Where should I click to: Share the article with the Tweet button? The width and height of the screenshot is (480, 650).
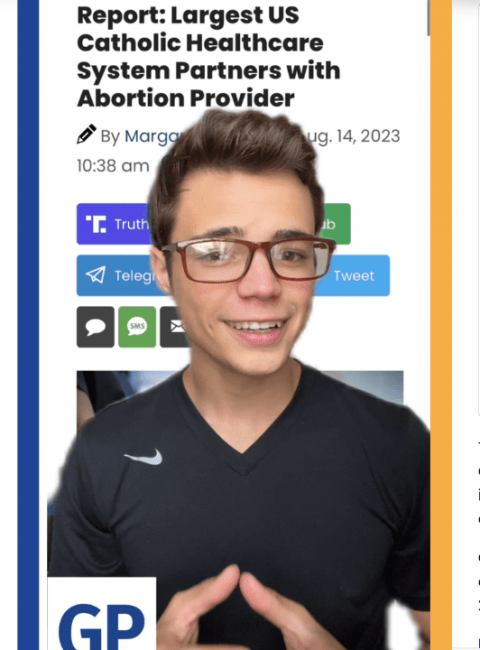point(352,276)
